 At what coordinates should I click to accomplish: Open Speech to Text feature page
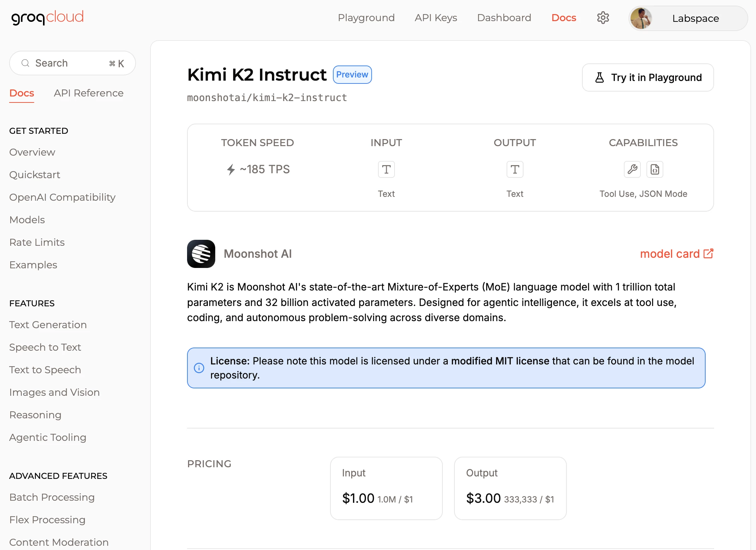click(x=45, y=348)
